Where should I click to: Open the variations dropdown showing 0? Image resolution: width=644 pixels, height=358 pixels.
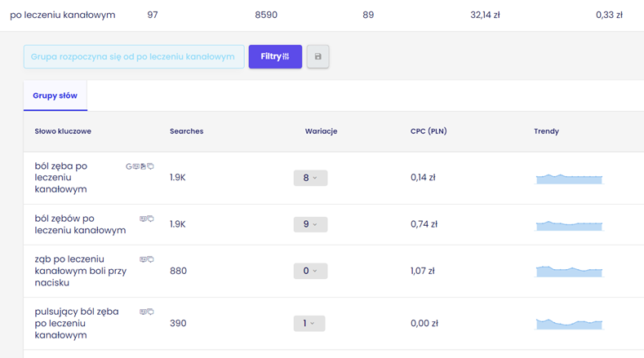[x=310, y=271]
